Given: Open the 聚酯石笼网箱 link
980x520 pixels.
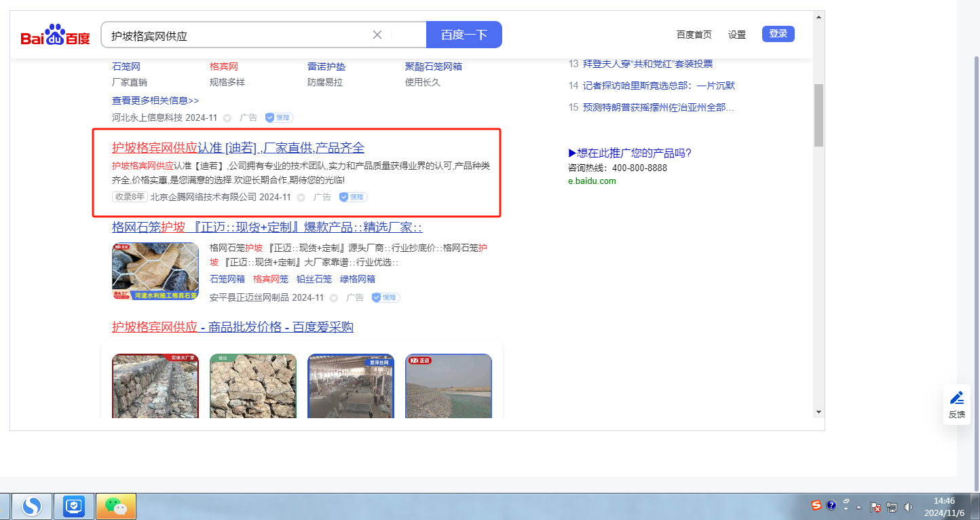Looking at the screenshot, I should (x=434, y=67).
